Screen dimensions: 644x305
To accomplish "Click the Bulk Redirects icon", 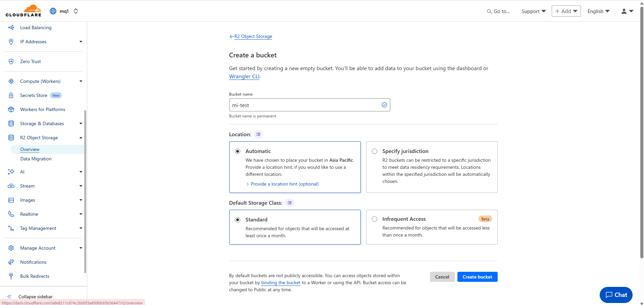I will (11, 276).
